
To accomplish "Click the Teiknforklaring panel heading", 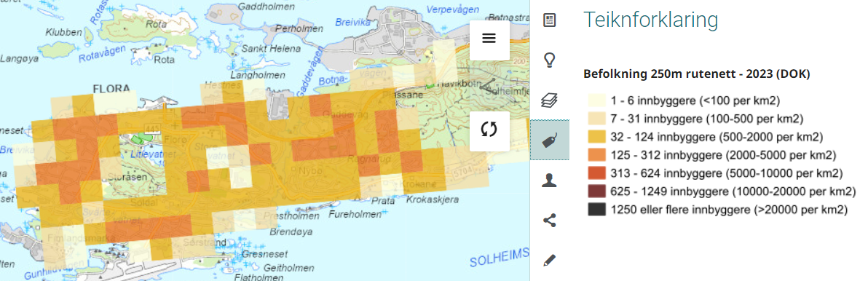I will [x=651, y=20].
